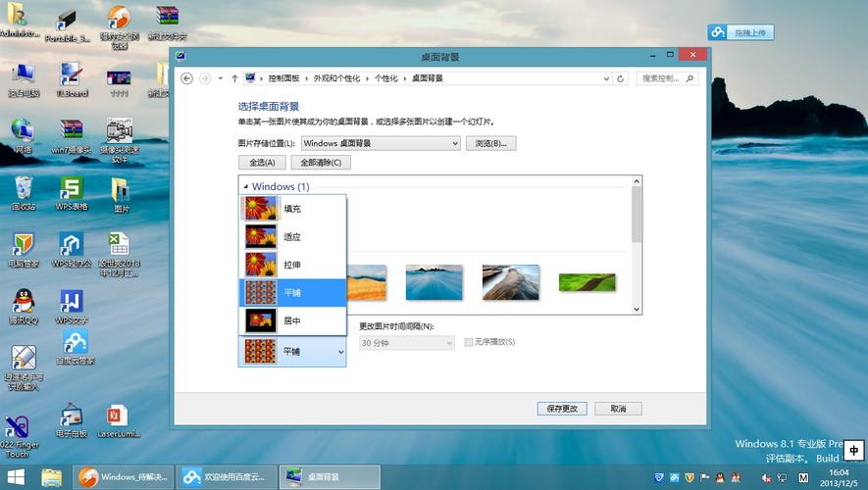Select the 电子白板 desktop icon
The width and height of the screenshot is (868, 490).
point(72,420)
